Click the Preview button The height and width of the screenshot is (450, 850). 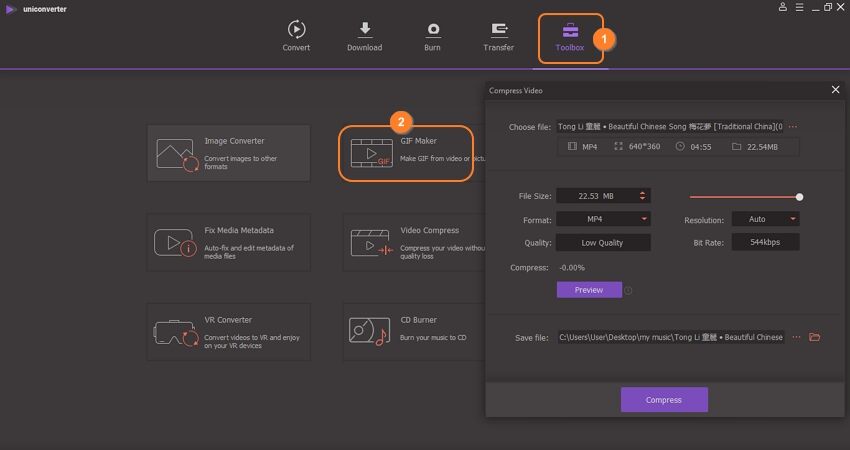click(x=589, y=290)
